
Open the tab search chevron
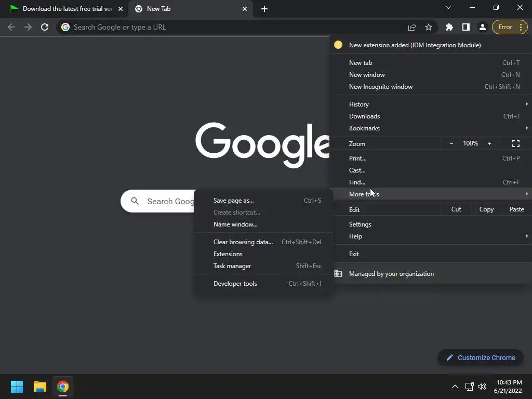click(x=448, y=7)
